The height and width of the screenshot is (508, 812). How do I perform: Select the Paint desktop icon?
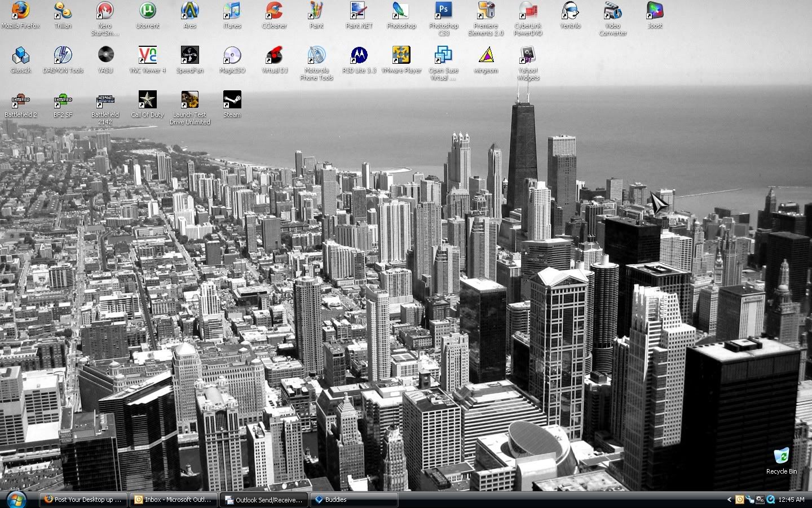(316, 15)
